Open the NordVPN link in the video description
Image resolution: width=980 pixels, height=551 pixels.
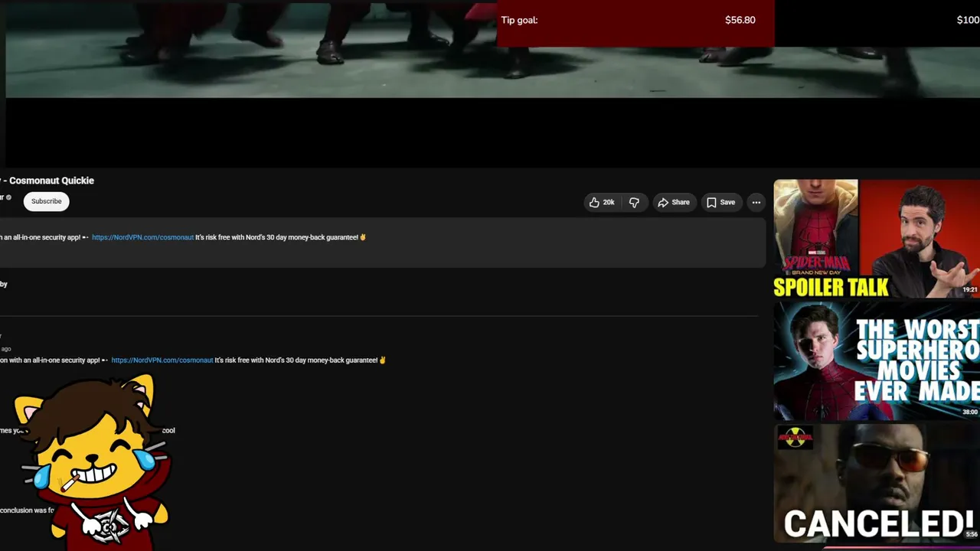point(142,237)
